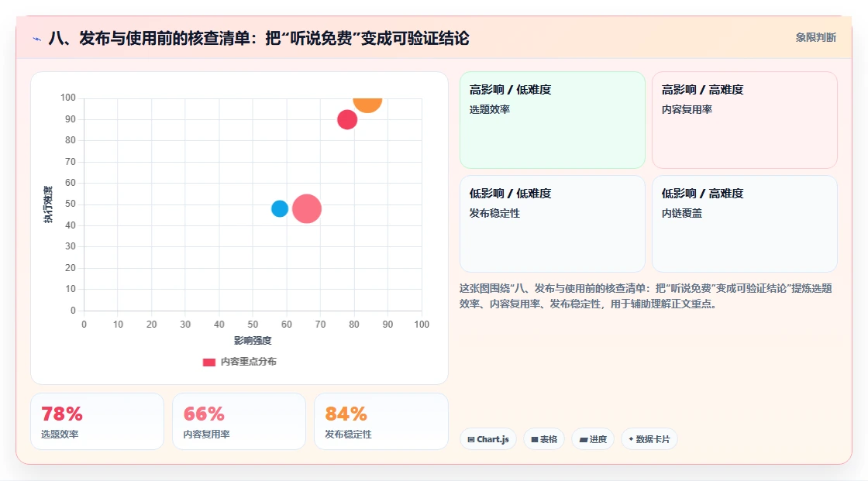Viewport: 868px width, 481px height.
Task: Open the 低影响 / 高难度 quadrant card
Action: pyautogui.click(x=745, y=224)
